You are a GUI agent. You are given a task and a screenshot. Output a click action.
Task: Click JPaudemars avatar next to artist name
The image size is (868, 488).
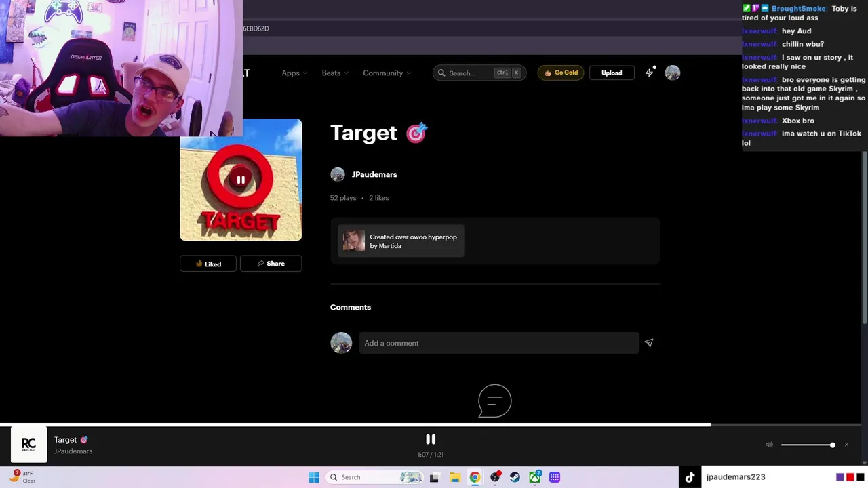(338, 174)
